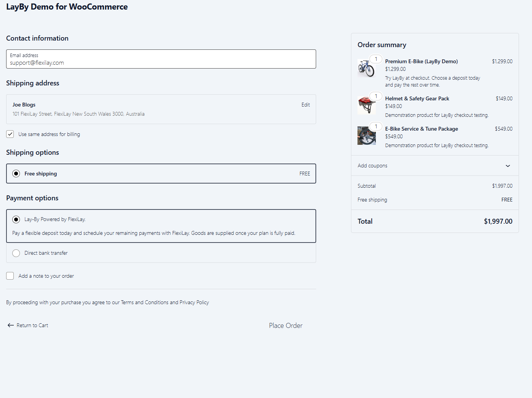
Task: Click the LayBy Demo for WooCommerce site title
Action: click(x=67, y=7)
